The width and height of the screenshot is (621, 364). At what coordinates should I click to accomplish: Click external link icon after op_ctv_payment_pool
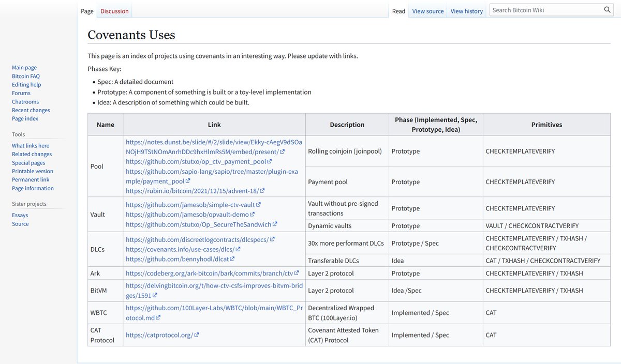point(270,162)
